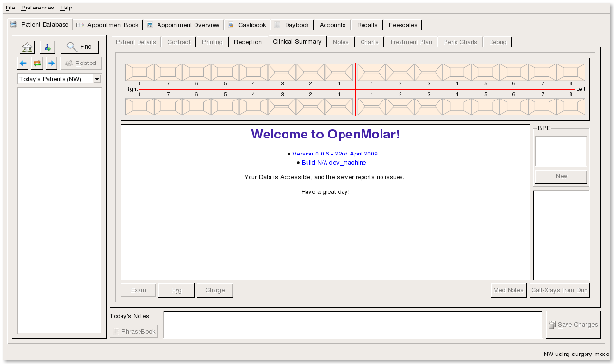Image resolution: width=614 pixels, height=364 pixels.
Task: Open the Cashbook tab
Action: pyautogui.click(x=247, y=25)
